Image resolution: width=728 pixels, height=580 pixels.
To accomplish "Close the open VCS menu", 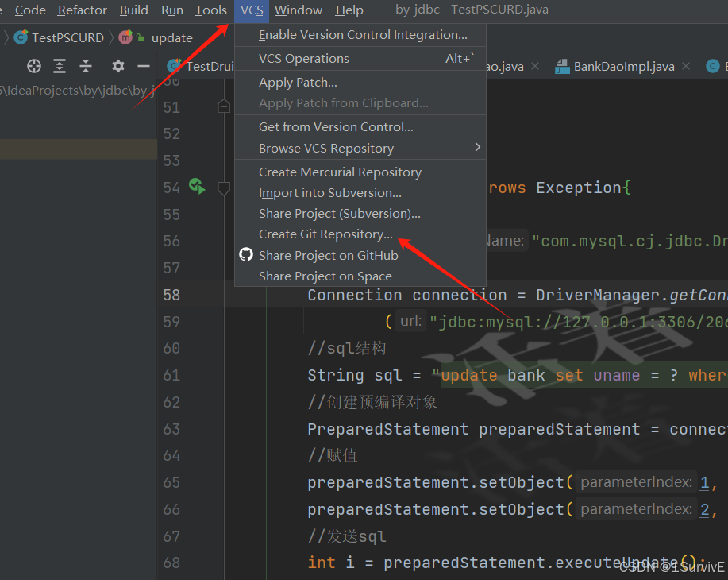I will (252, 10).
